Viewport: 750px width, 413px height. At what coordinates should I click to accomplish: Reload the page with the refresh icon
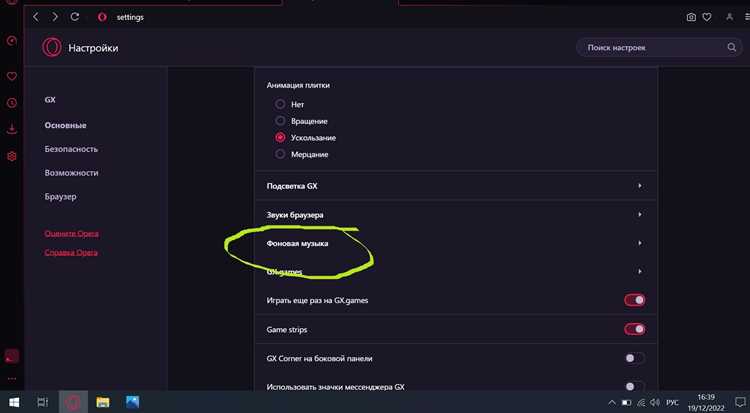click(75, 17)
